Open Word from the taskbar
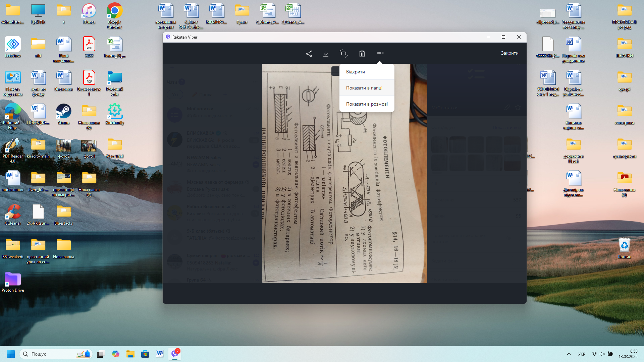The height and width of the screenshot is (362, 644). [160, 354]
